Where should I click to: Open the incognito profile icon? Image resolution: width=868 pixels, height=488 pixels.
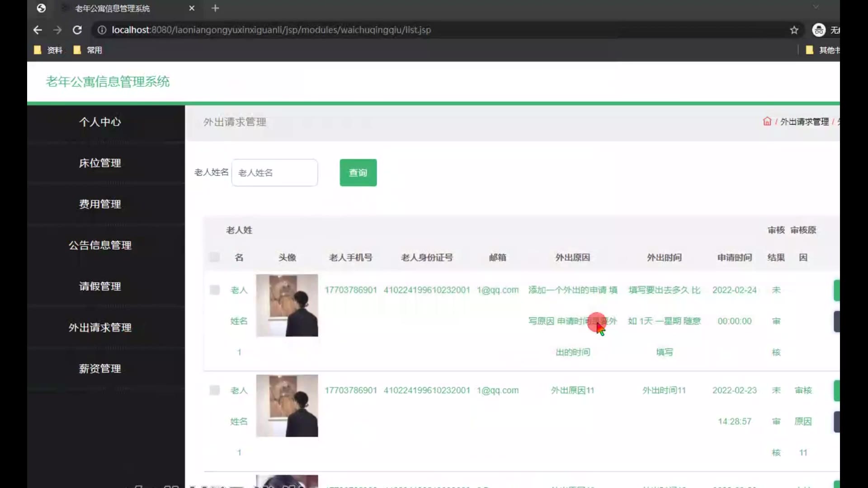pos(819,30)
